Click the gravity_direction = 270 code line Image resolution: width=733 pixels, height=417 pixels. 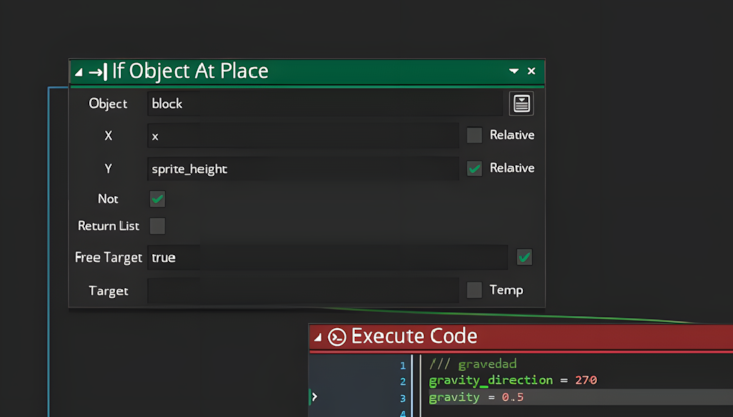click(x=513, y=380)
